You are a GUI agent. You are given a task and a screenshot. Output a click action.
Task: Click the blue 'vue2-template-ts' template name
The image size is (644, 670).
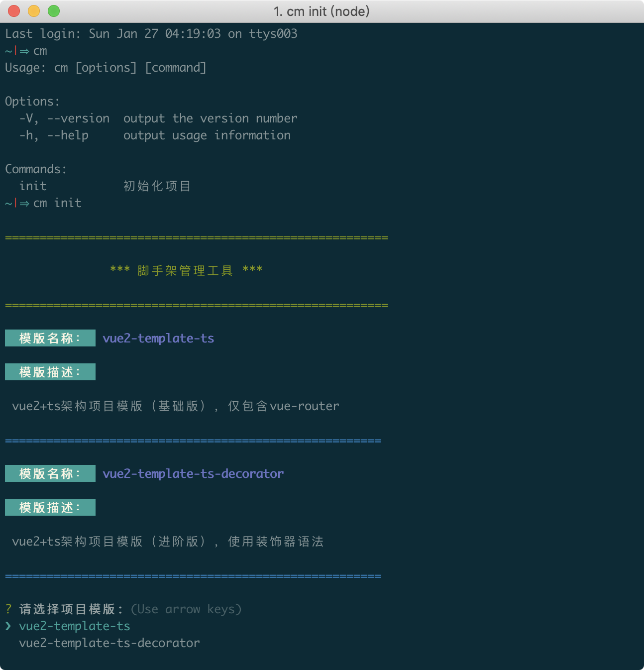[158, 338]
